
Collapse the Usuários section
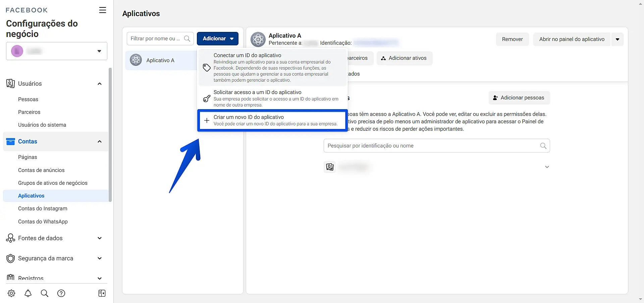(100, 84)
